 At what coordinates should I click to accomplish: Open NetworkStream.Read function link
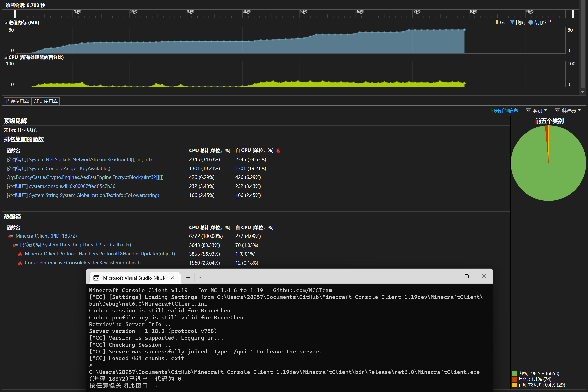click(x=79, y=160)
